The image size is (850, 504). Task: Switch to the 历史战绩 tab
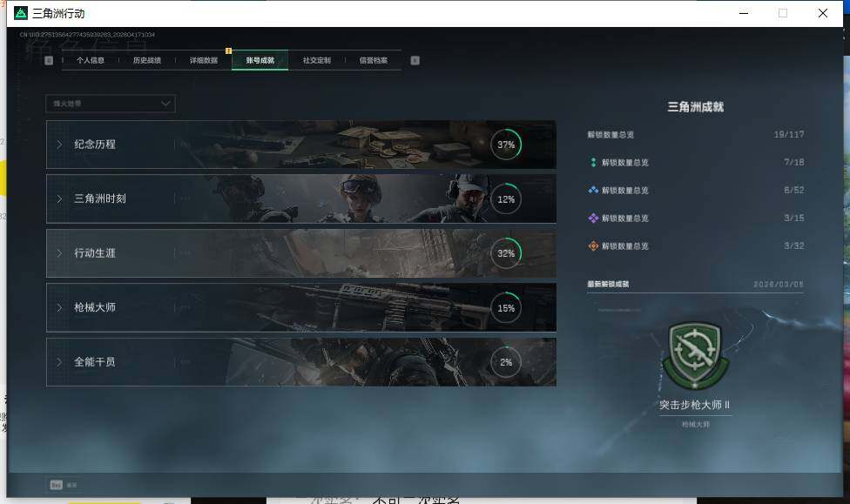[147, 61]
